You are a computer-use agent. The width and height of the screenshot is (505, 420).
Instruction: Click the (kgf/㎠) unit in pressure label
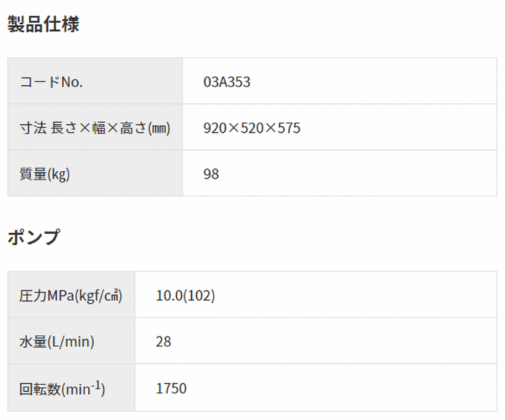point(99,295)
